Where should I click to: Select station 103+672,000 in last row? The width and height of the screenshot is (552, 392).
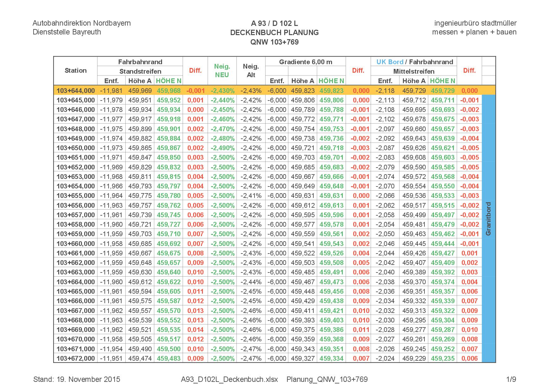click(x=75, y=358)
